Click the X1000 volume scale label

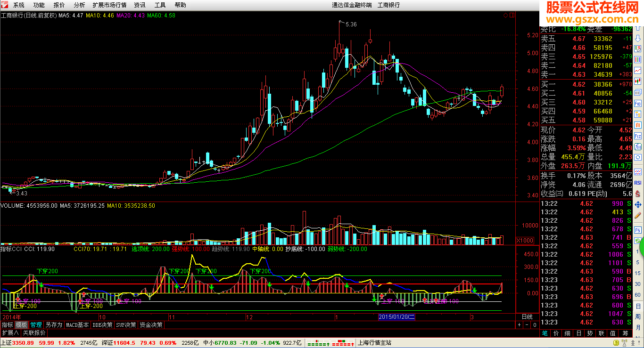pyautogui.click(x=524, y=241)
